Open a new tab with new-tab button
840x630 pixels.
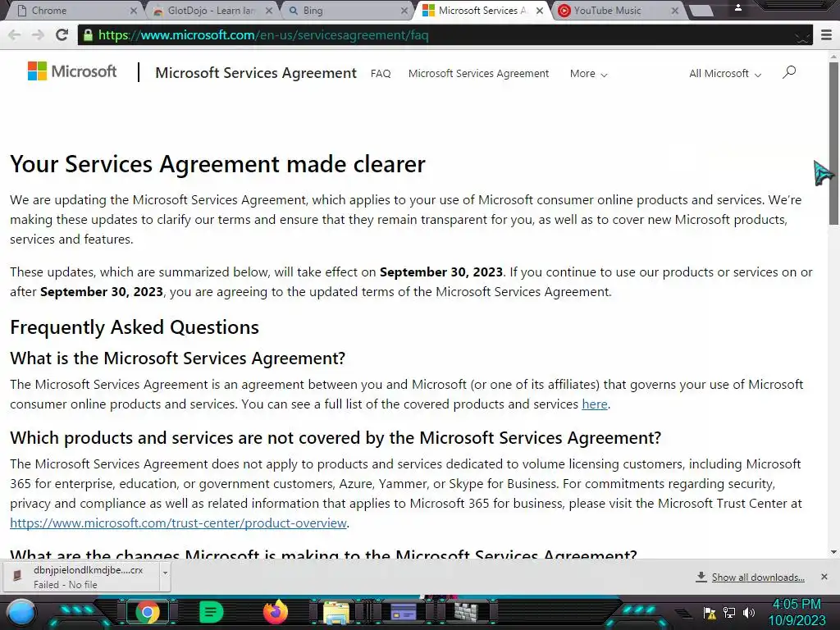point(701,10)
